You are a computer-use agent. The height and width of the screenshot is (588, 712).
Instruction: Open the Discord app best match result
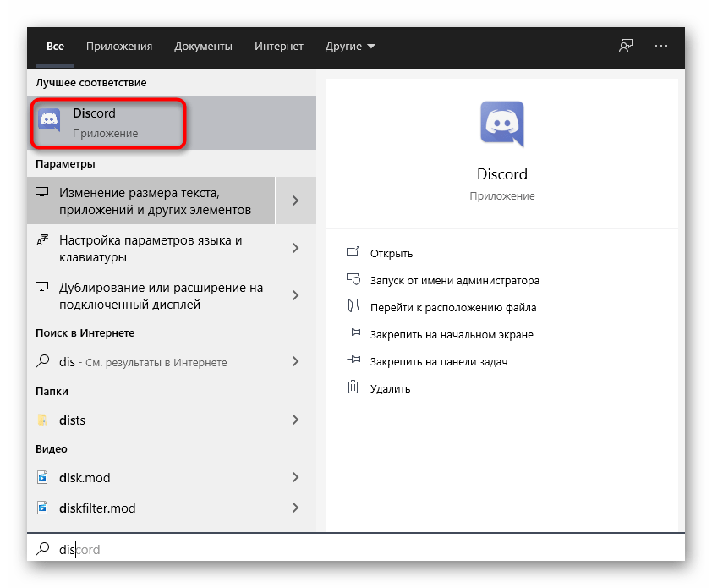click(x=172, y=123)
